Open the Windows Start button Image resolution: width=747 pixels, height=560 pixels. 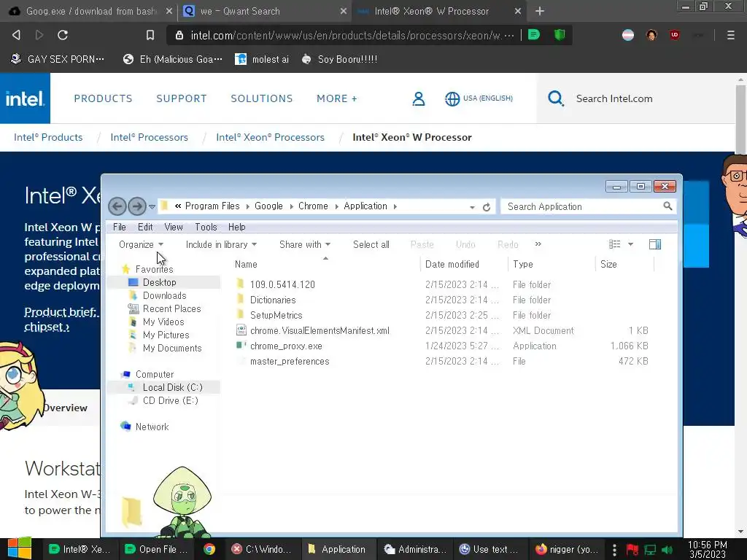click(20, 548)
